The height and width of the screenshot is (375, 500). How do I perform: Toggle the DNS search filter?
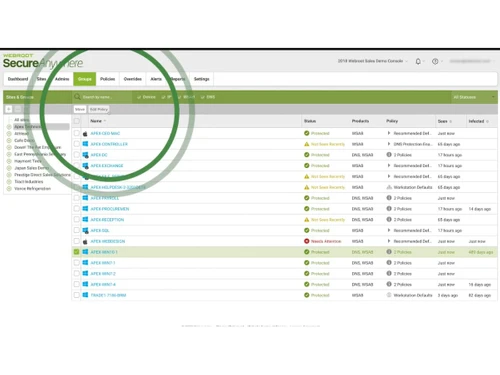pyautogui.click(x=208, y=97)
